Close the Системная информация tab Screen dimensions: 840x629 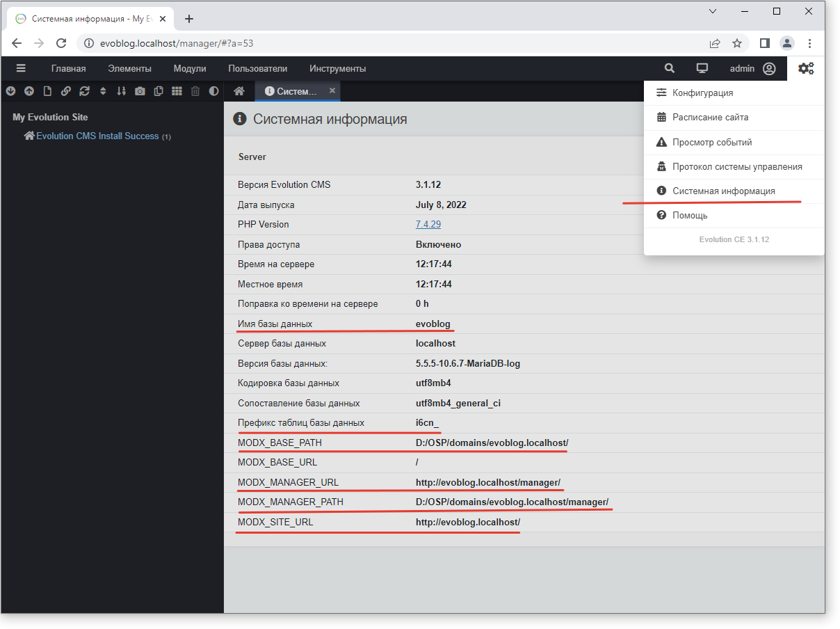click(332, 91)
